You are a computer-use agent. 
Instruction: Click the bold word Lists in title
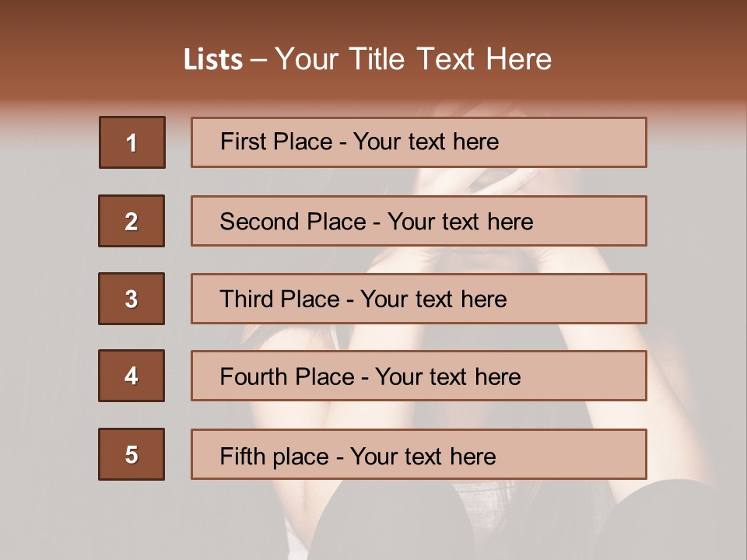[x=213, y=60]
